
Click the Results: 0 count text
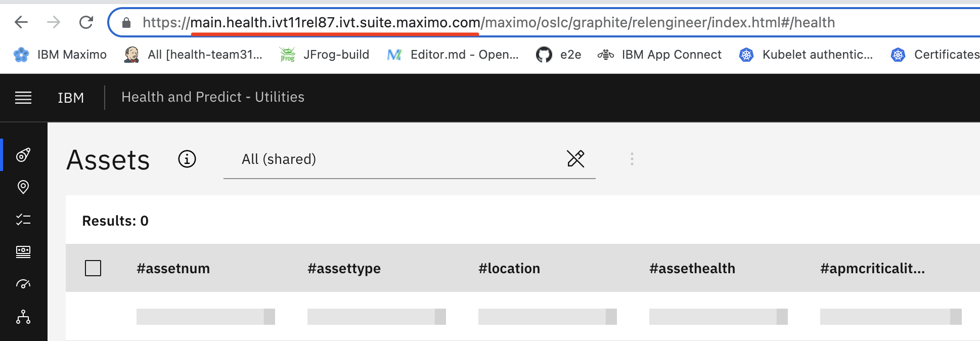tap(115, 221)
